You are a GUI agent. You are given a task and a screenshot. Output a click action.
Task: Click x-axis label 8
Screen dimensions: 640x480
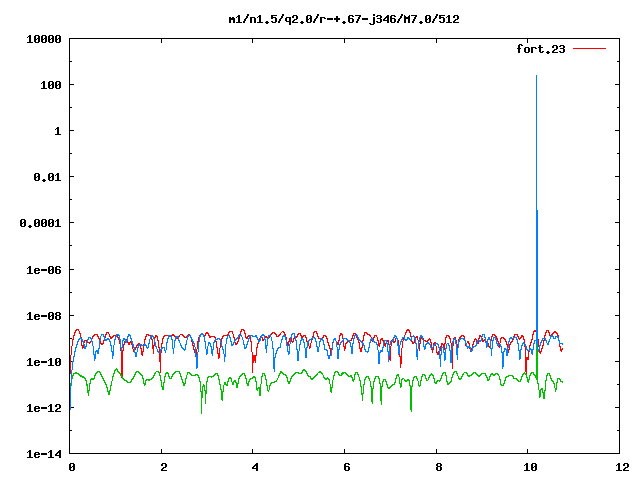pos(439,467)
